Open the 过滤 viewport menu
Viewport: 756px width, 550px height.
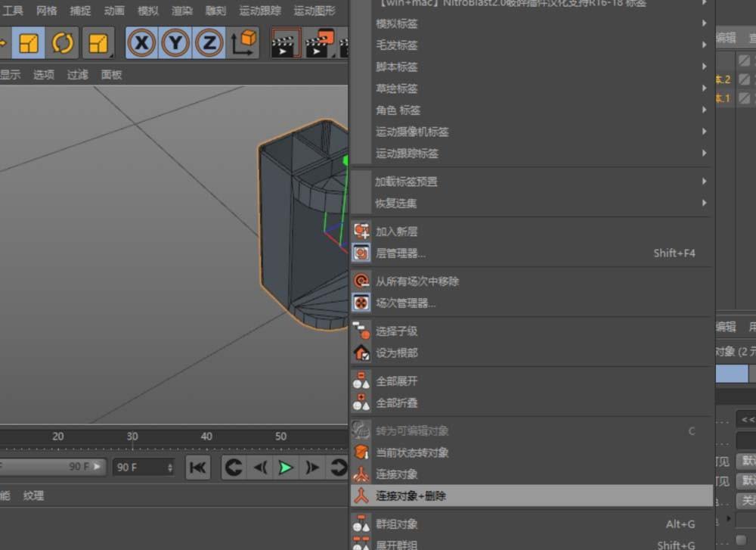tap(78, 75)
